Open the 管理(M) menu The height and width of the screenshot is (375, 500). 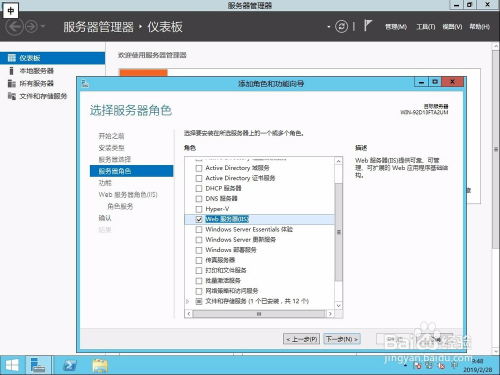pyautogui.click(x=396, y=27)
